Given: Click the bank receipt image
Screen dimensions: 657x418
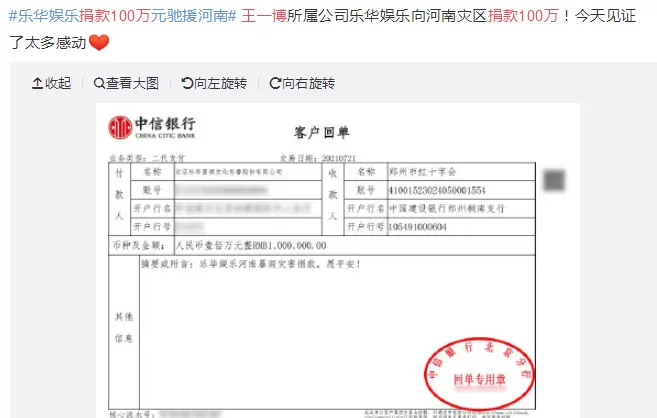Looking at the screenshot, I should 338,261.
